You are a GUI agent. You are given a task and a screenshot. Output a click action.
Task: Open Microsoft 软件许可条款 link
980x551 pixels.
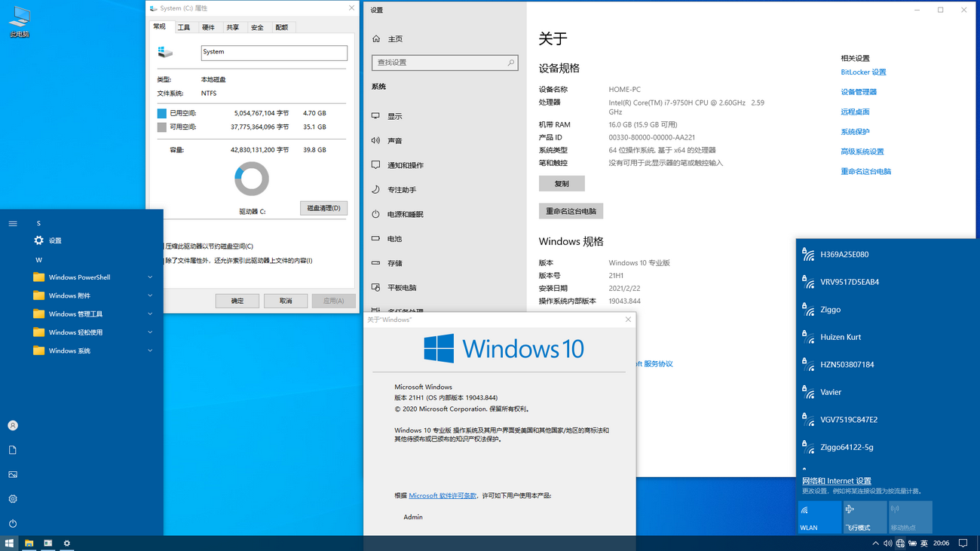(443, 496)
